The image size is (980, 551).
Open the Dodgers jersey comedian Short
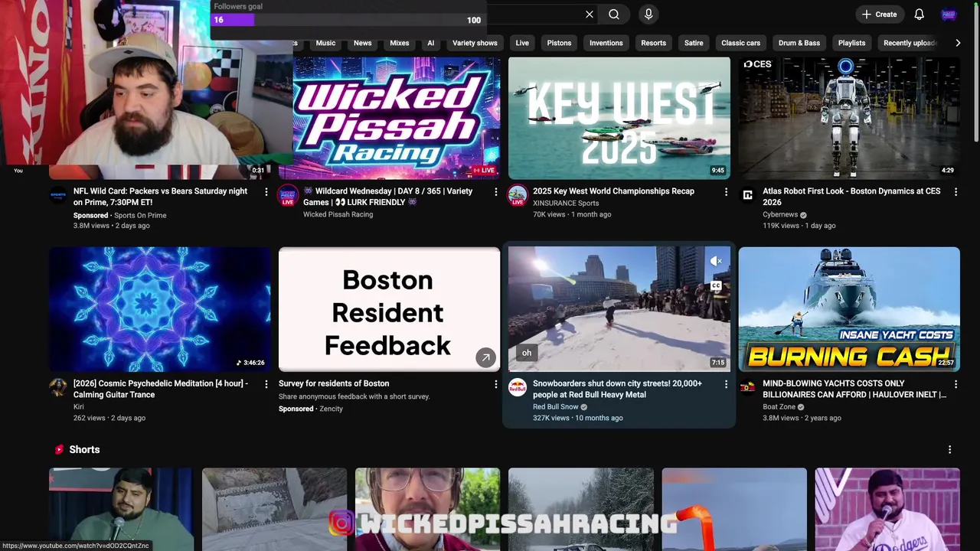click(887, 510)
